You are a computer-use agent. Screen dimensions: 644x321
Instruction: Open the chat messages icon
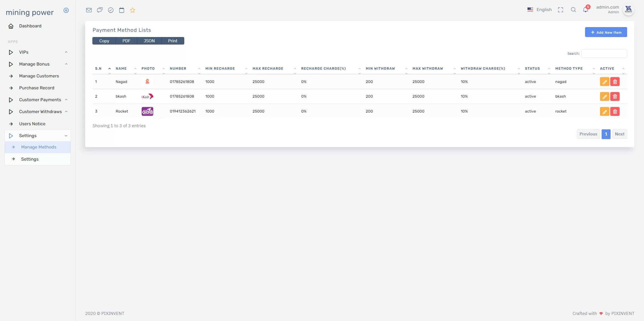(x=100, y=10)
